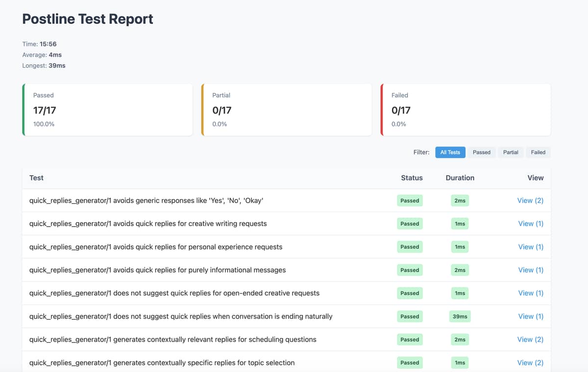This screenshot has height=372, width=588.
Task: Filter results to Failed tests
Action: tap(538, 152)
